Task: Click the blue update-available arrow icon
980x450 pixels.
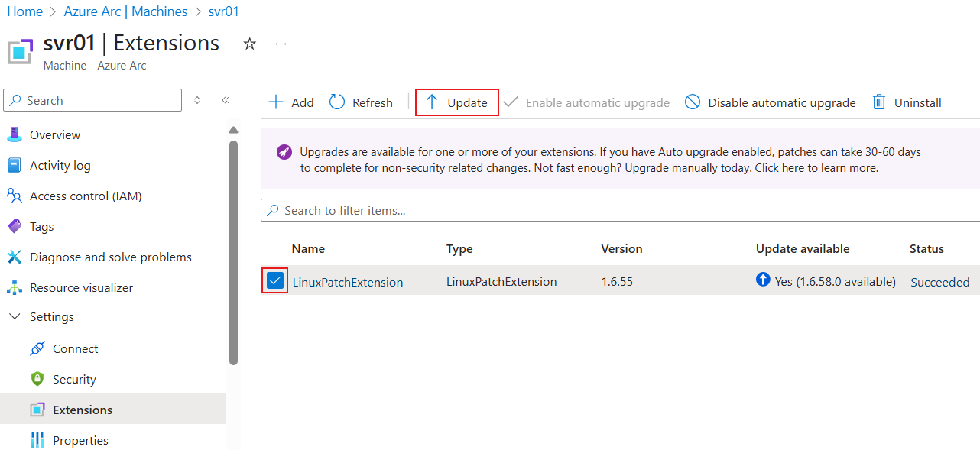Action: pyautogui.click(x=763, y=280)
